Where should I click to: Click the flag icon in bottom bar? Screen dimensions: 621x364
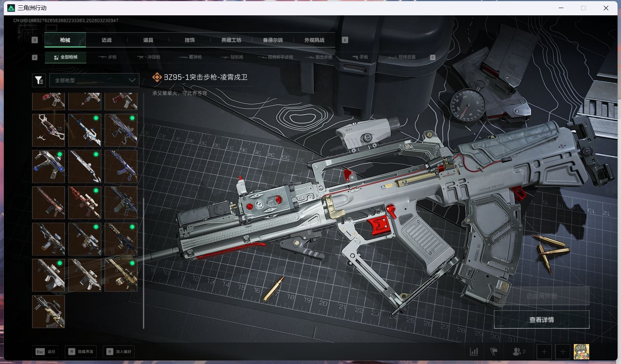(494, 352)
